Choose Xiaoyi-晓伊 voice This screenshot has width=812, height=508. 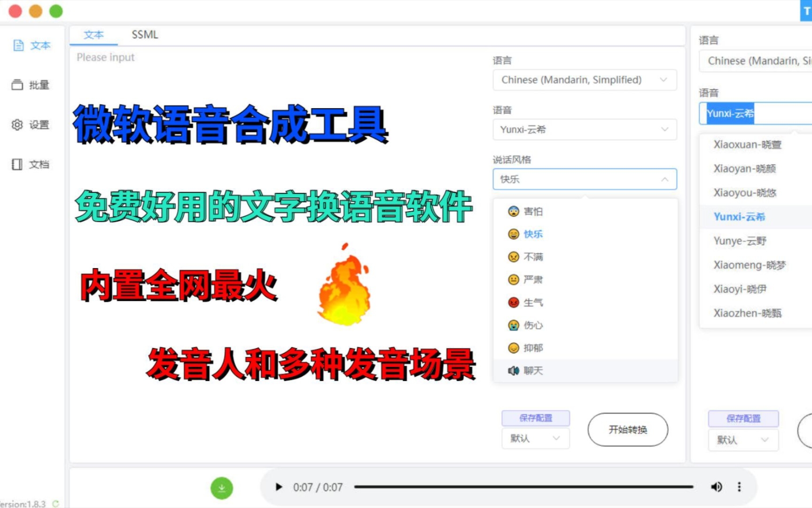click(x=756, y=289)
